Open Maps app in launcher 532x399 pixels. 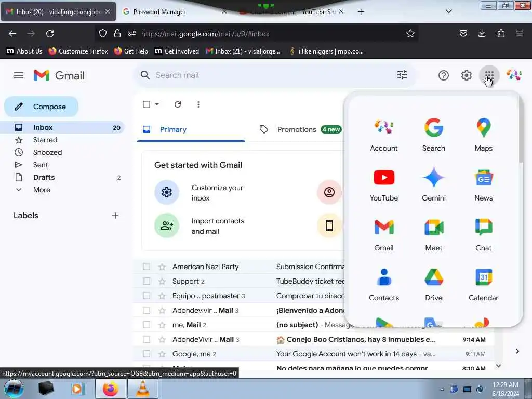coord(484,135)
